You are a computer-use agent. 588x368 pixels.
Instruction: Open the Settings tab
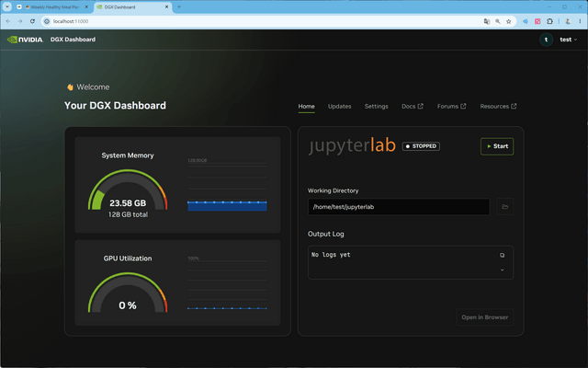coord(376,107)
